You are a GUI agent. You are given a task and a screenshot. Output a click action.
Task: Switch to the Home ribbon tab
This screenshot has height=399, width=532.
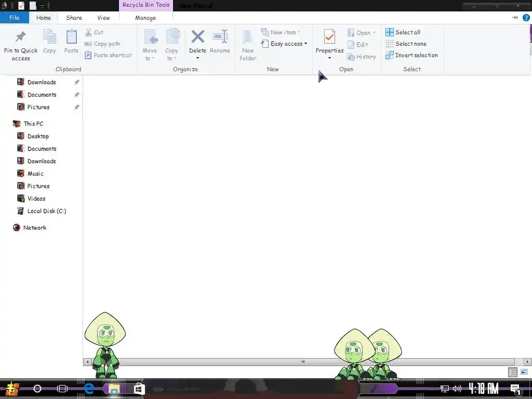[x=44, y=18]
